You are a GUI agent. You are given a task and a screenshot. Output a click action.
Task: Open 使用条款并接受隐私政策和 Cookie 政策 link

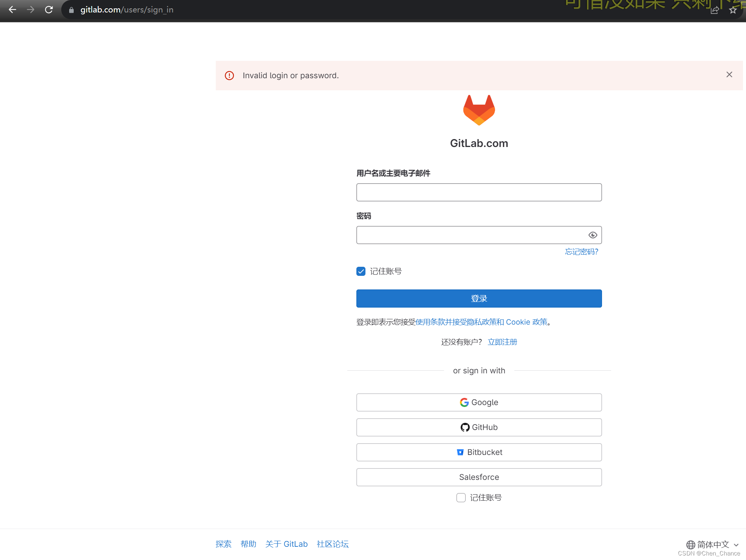point(481,322)
